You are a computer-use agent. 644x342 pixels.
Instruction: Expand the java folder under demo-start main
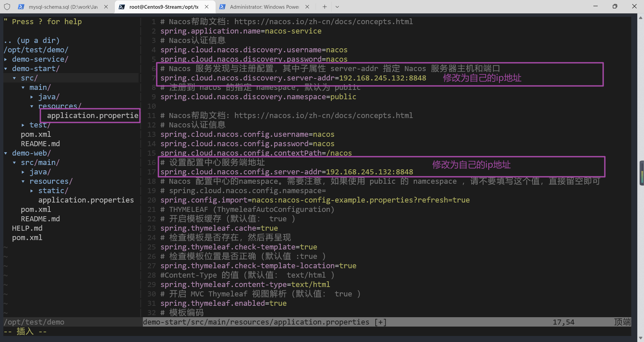pyautogui.click(x=49, y=97)
